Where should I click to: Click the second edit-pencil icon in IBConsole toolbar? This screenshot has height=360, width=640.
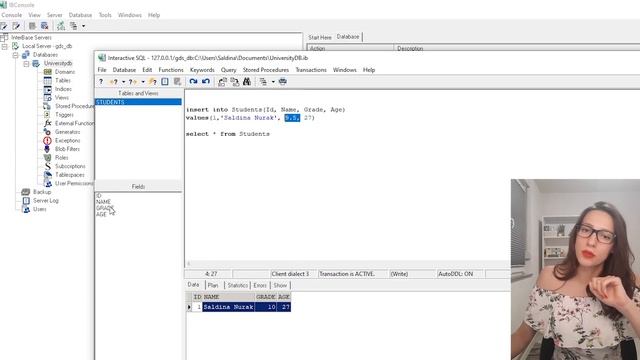pyautogui.click(x=16, y=26)
